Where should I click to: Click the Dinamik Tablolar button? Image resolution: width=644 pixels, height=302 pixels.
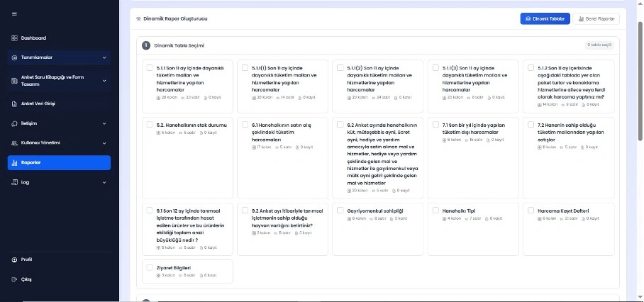point(545,18)
